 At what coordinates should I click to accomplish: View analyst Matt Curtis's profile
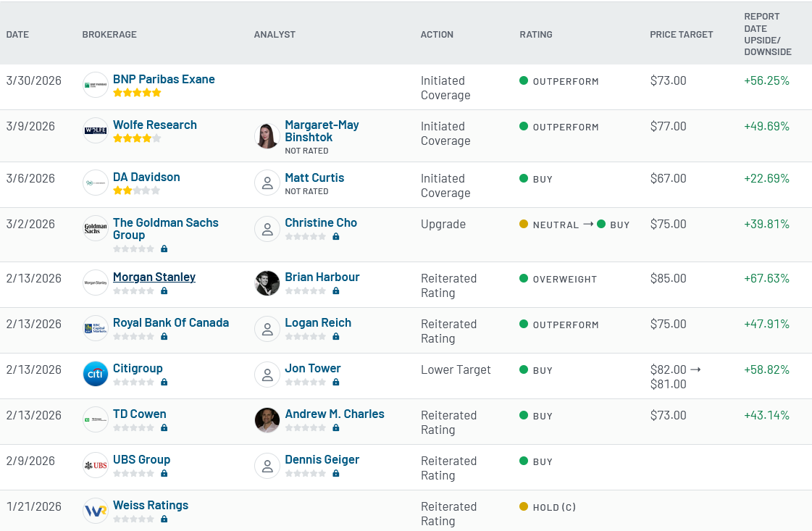coord(314,177)
